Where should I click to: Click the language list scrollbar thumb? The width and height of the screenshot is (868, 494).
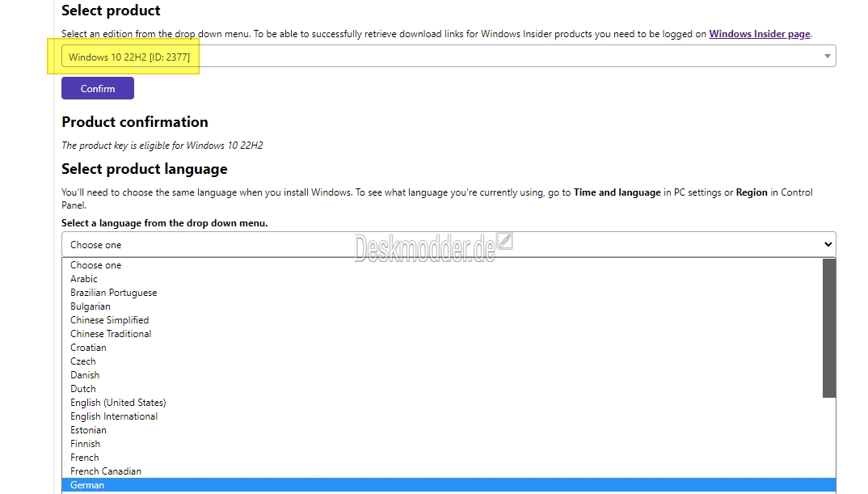828,328
